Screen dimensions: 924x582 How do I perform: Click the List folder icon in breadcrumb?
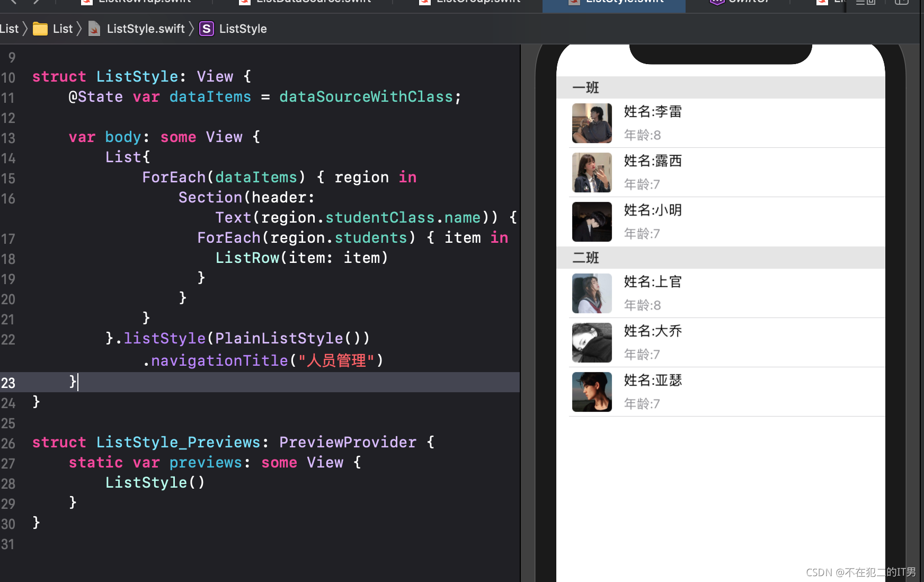coord(40,29)
